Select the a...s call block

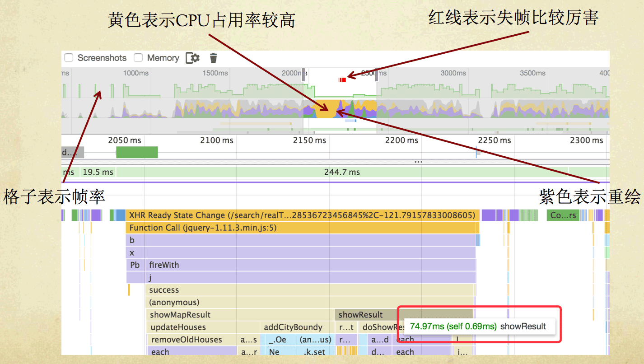pos(249,340)
